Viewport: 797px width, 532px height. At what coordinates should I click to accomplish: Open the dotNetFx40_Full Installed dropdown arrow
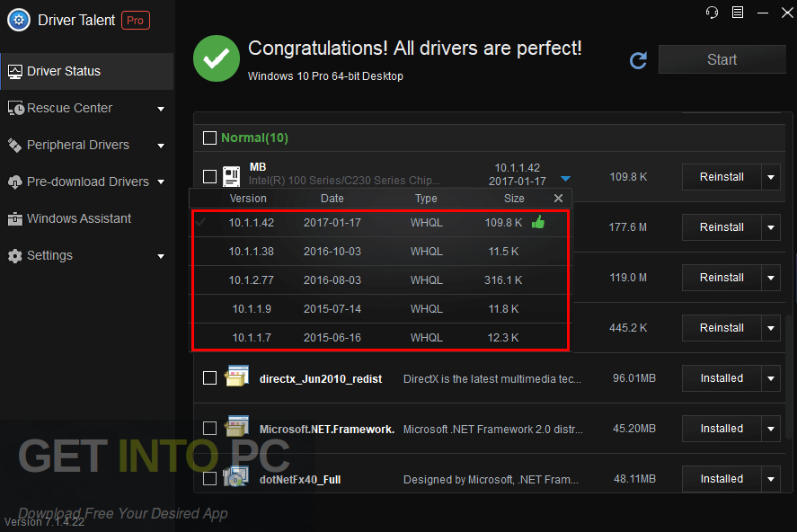pos(771,479)
